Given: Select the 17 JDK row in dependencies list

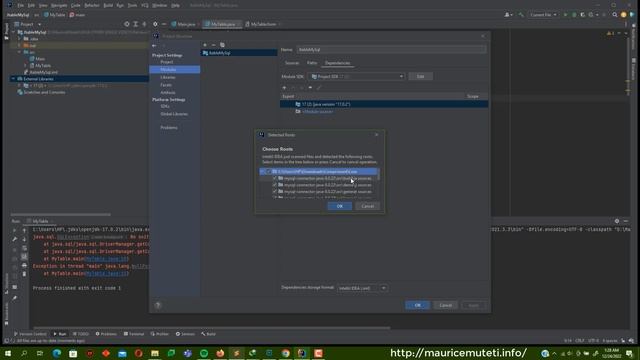Looking at the screenshot, I should coord(384,104).
